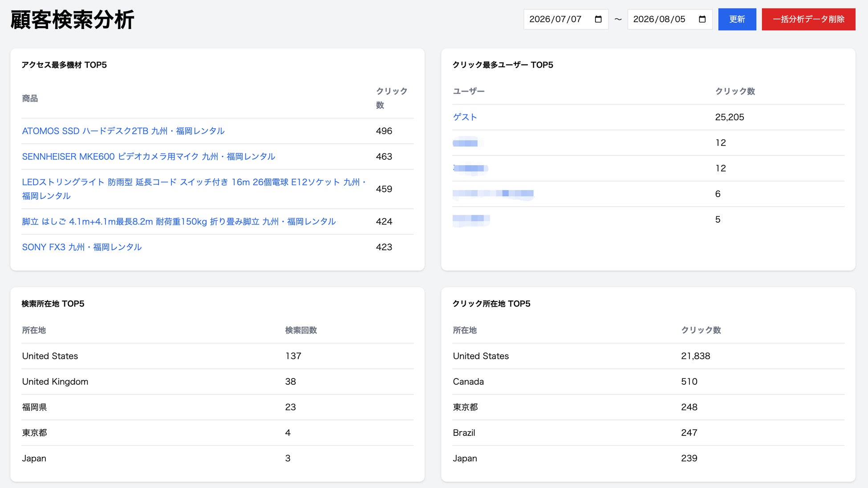
Task: Click Canada location row
Action: pyautogui.click(x=648, y=382)
